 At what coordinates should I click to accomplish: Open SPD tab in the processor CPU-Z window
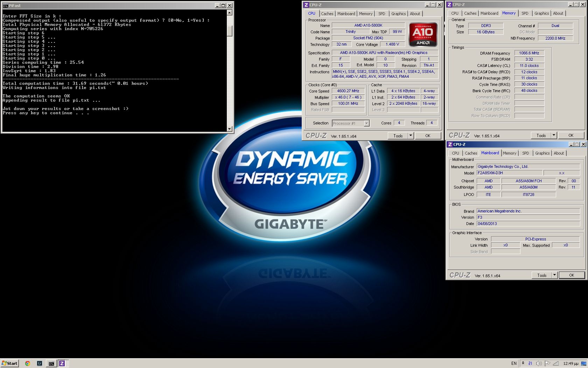[x=382, y=14]
